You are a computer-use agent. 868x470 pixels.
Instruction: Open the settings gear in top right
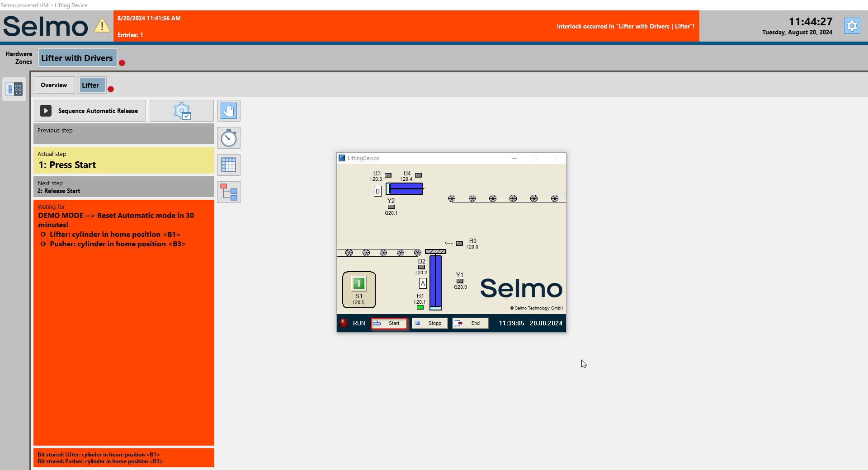coord(852,26)
